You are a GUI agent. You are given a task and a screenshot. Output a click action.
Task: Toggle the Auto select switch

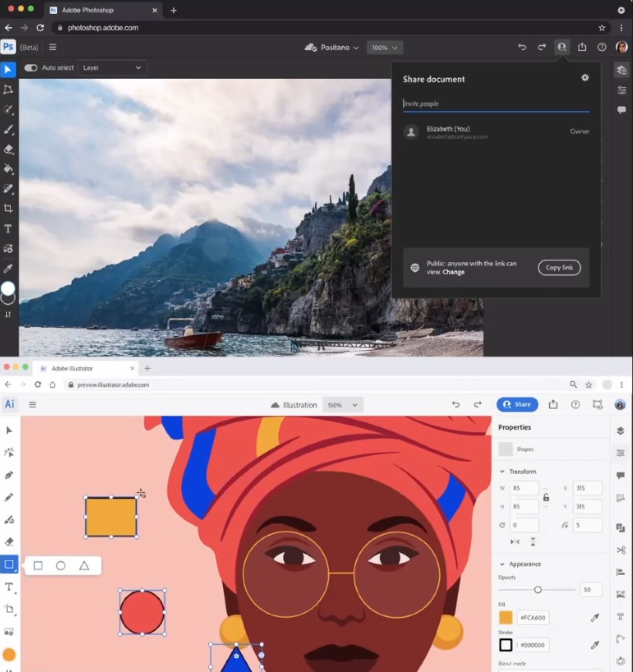coord(31,68)
